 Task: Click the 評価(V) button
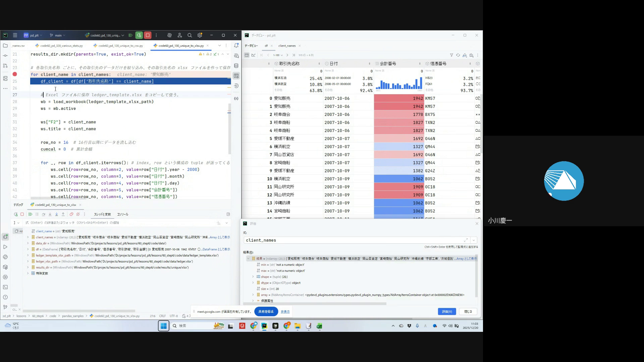click(x=446, y=312)
